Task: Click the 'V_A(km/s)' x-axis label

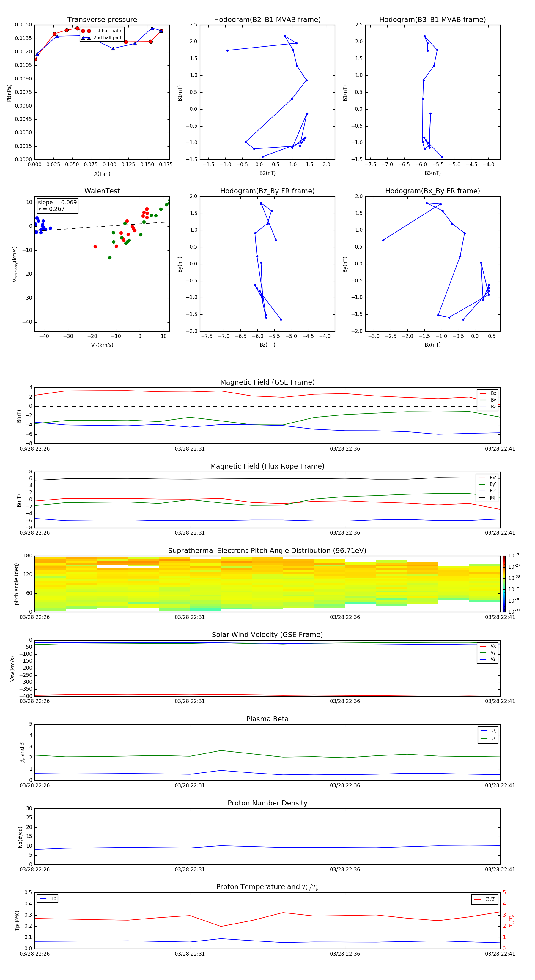Action: click(x=102, y=345)
